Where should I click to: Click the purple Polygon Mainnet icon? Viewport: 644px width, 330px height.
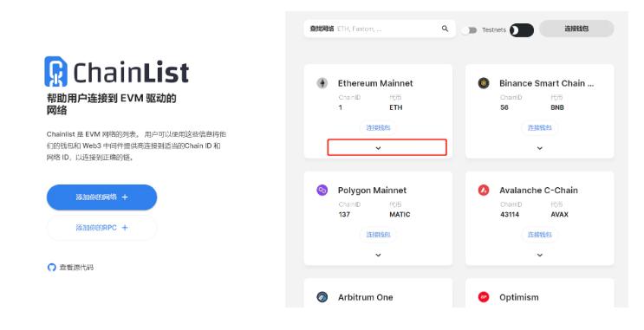(322, 190)
